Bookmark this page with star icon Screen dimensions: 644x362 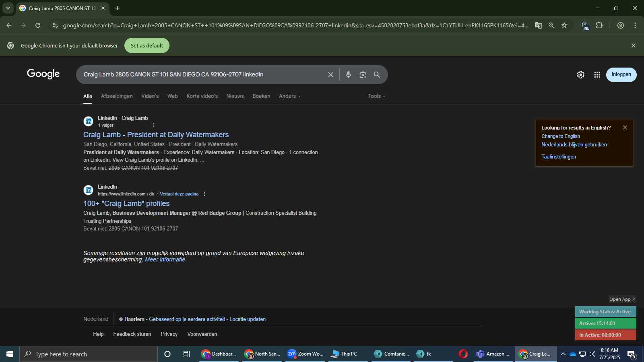564,25
